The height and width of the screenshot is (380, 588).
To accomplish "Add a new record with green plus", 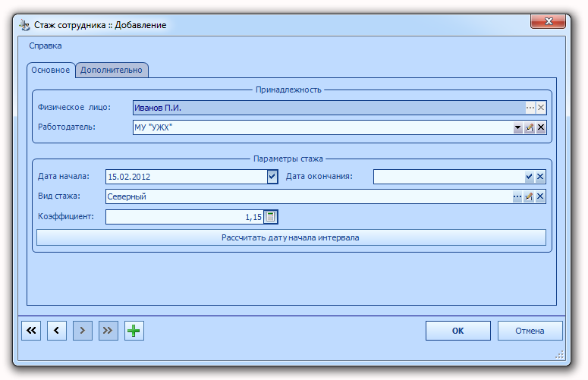I will (x=134, y=331).
